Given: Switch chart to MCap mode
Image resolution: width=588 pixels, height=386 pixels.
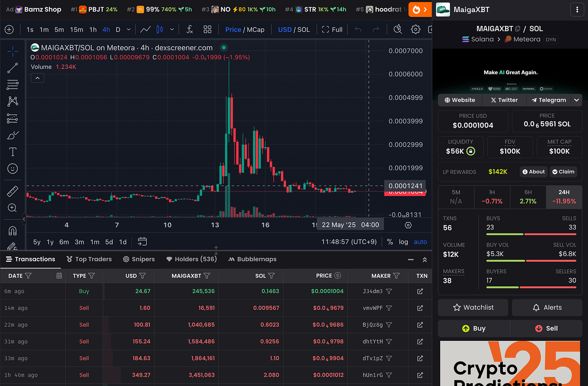Looking at the screenshot, I should [256, 29].
